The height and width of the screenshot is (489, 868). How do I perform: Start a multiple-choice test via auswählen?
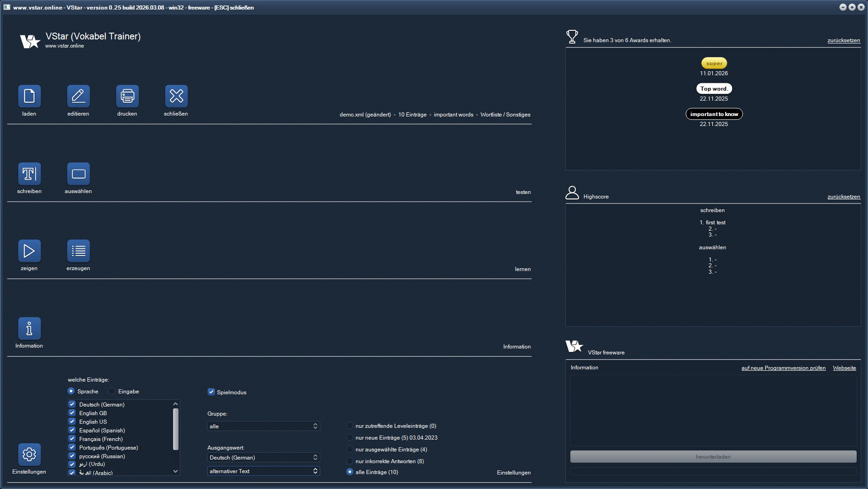78,174
